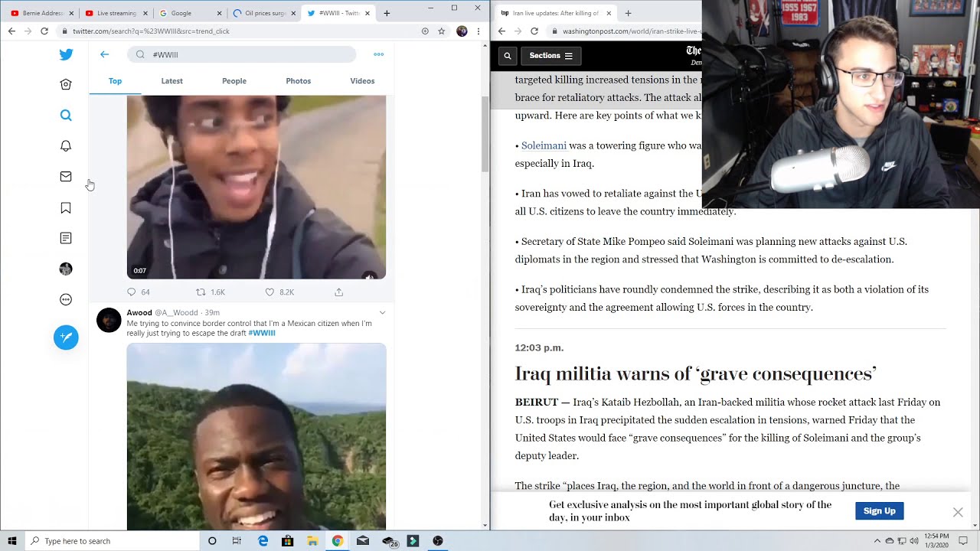This screenshot has width=980, height=551.
Task: Reload the Twitter page
Action: coord(44,31)
